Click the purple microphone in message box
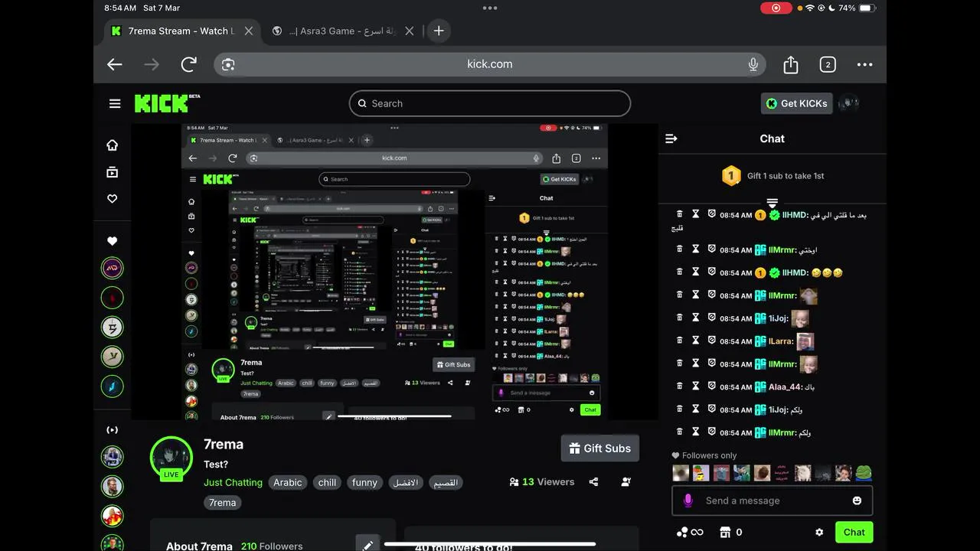 click(x=688, y=500)
